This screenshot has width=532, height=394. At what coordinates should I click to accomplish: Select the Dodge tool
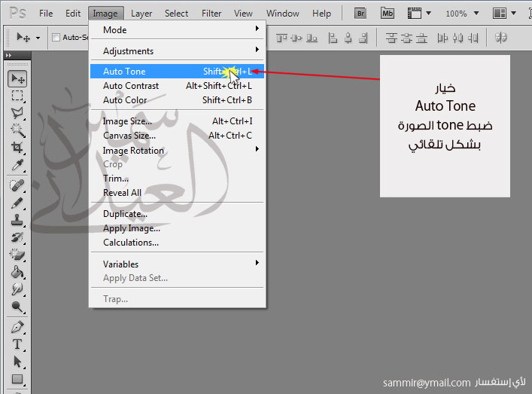tap(17, 307)
